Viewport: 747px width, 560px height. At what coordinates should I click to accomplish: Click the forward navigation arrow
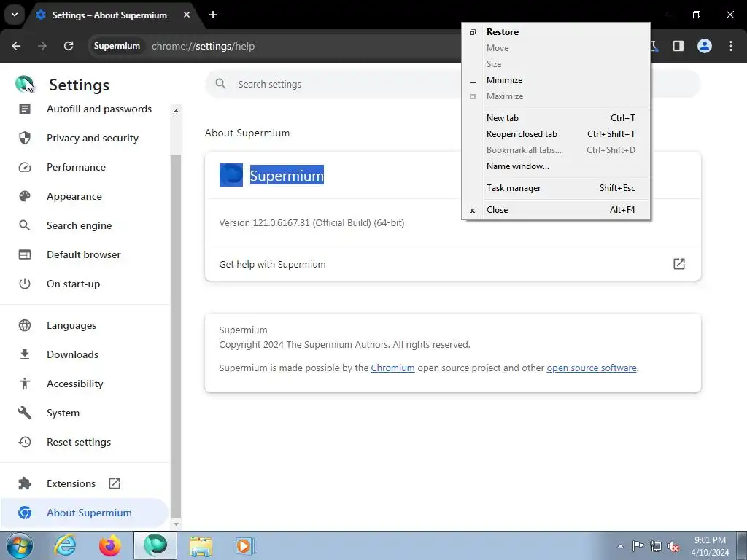tap(42, 46)
